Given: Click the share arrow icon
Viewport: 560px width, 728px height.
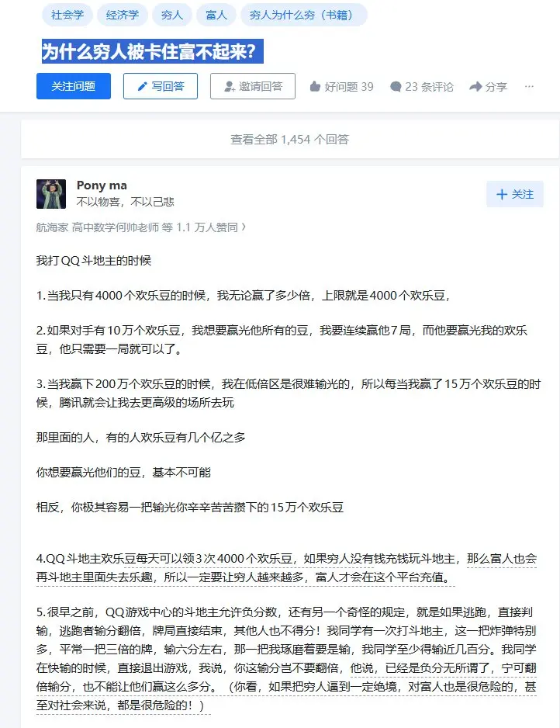Looking at the screenshot, I should pyautogui.click(x=475, y=86).
